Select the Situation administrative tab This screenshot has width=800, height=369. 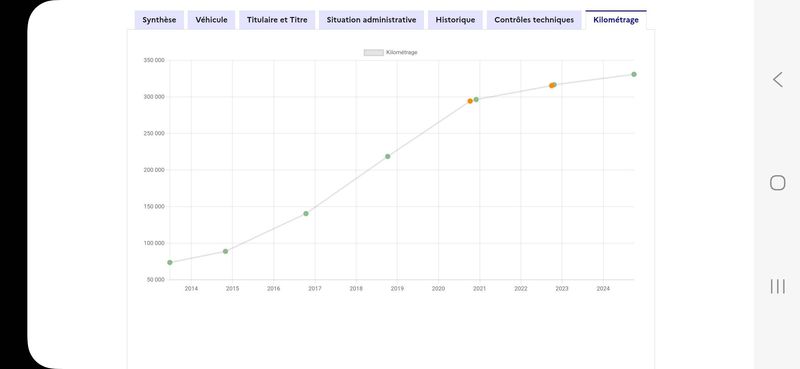(x=371, y=20)
